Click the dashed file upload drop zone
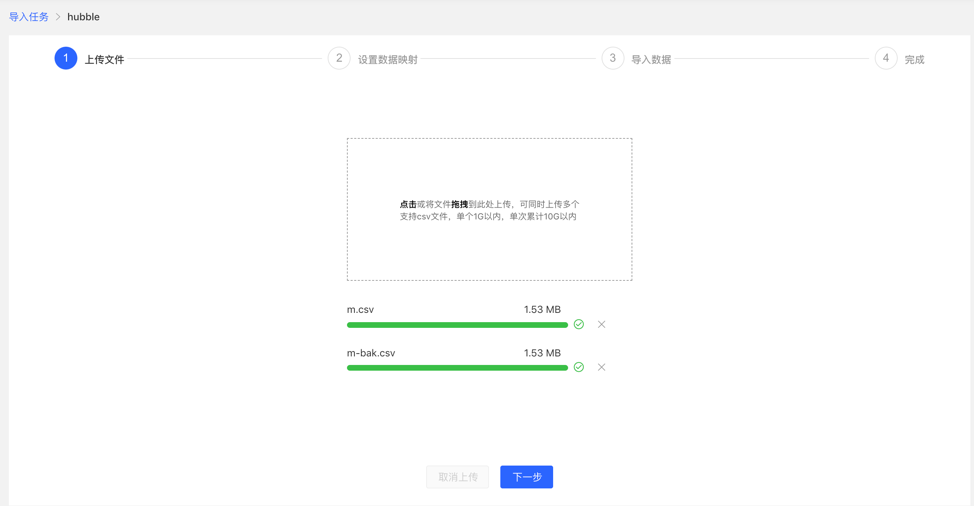The width and height of the screenshot is (974, 506). point(489,209)
